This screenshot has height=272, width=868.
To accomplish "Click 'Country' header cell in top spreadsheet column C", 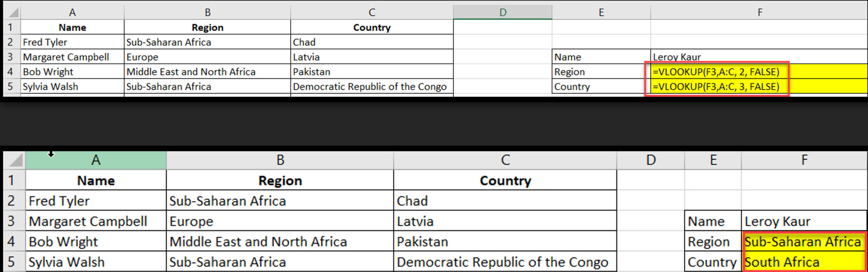I will pyautogui.click(x=372, y=27).
